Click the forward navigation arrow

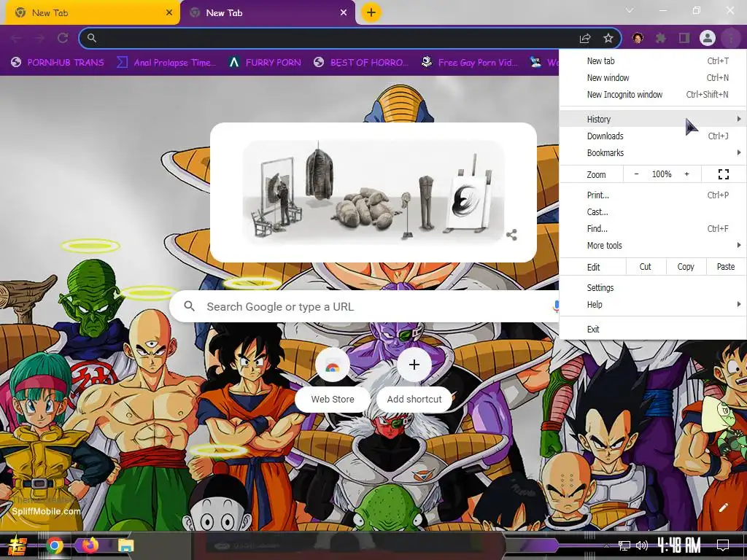tap(39, 38)
